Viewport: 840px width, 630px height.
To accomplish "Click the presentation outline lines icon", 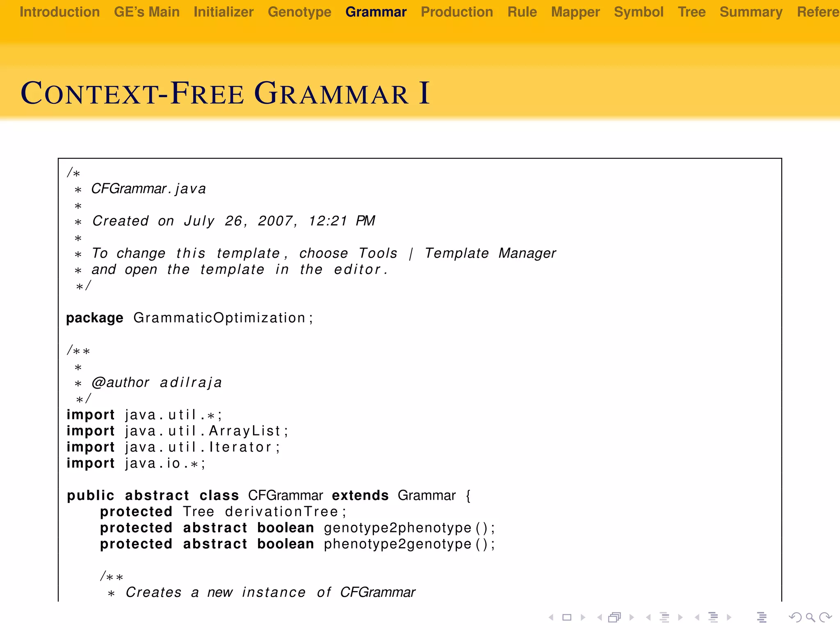I will pos(762,617).
